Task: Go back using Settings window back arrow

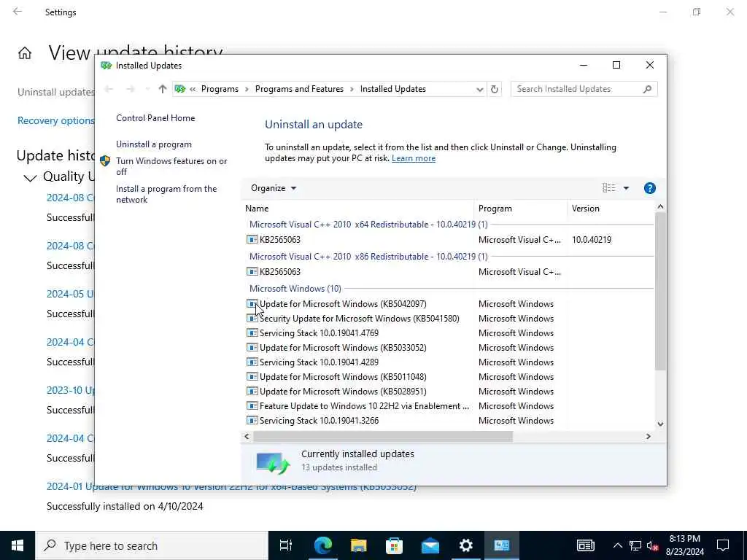Action: pyautogui.click(x=18, y=12)
